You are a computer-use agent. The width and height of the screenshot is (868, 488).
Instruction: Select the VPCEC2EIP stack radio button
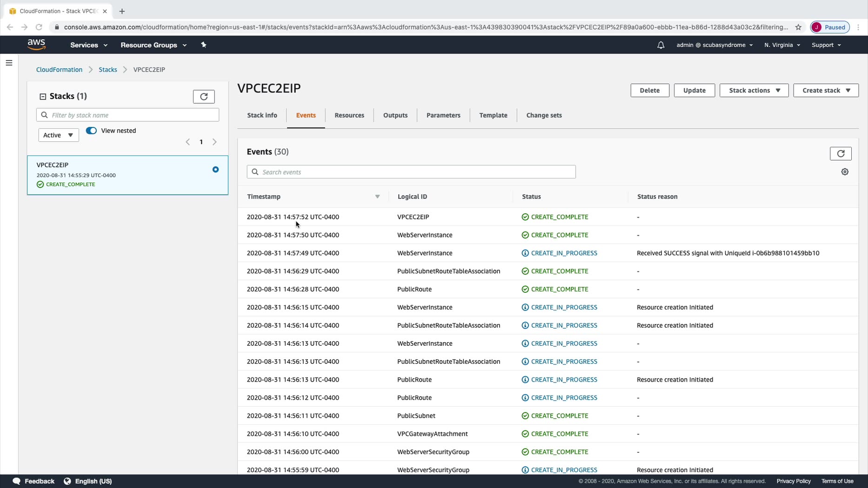[x=215, y=170]
